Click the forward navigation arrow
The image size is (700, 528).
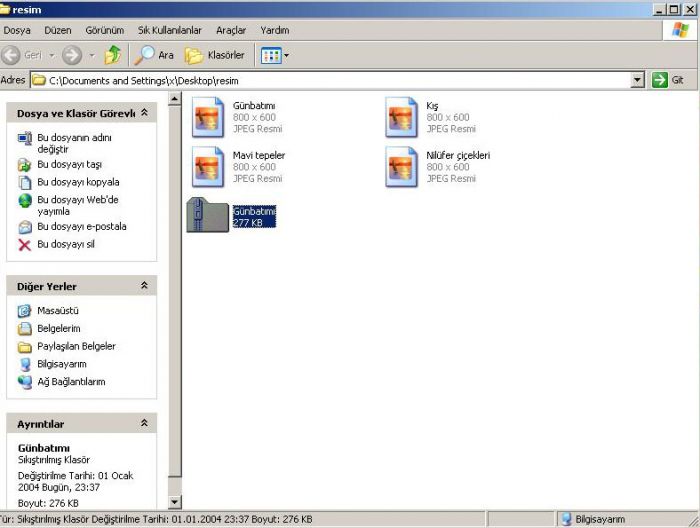pyautogui.click(x=71, y=55)
